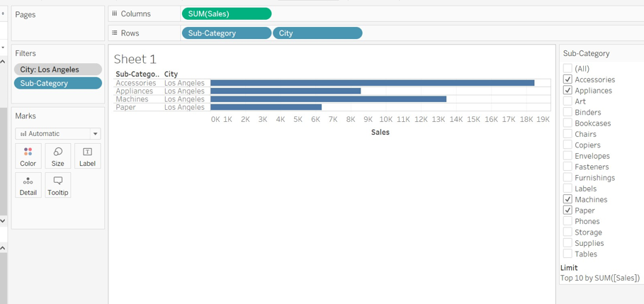The image size is (644, 304).
Task: Uncheck the Appliances filter checkbox
Action: coord(567,90)
